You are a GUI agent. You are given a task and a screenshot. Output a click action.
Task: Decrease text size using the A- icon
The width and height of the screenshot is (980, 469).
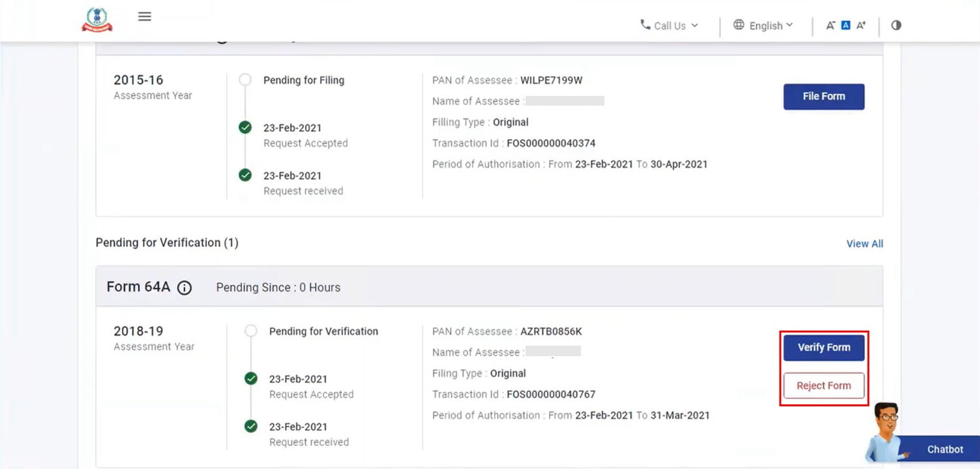pos(831,25)
